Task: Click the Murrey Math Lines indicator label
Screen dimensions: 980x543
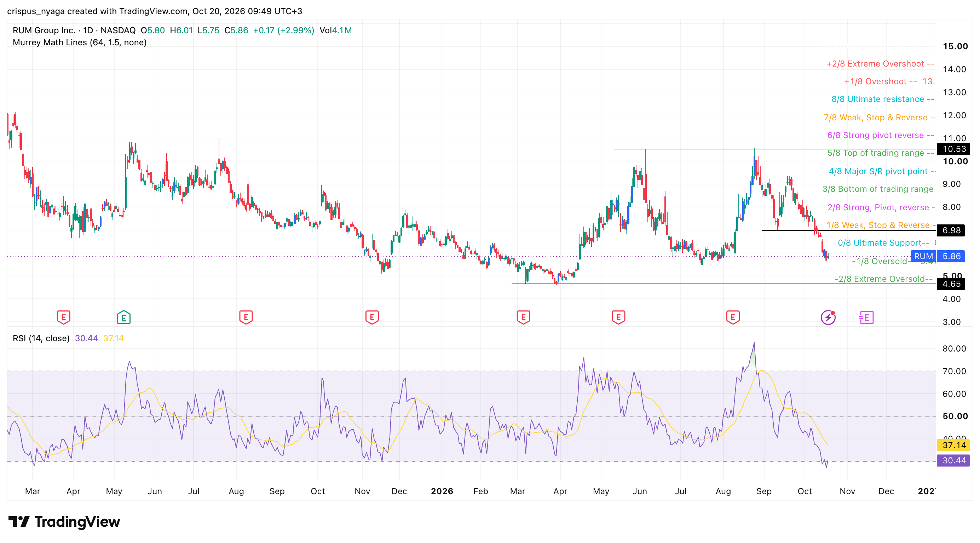Action: pos(80,42)
